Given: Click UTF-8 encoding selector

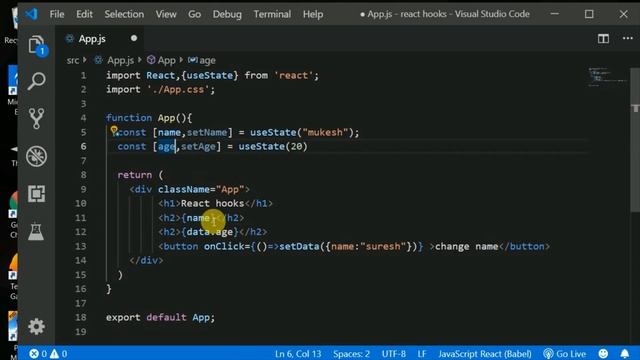Looking at the screenshot, I should click(x=393, y=353).
